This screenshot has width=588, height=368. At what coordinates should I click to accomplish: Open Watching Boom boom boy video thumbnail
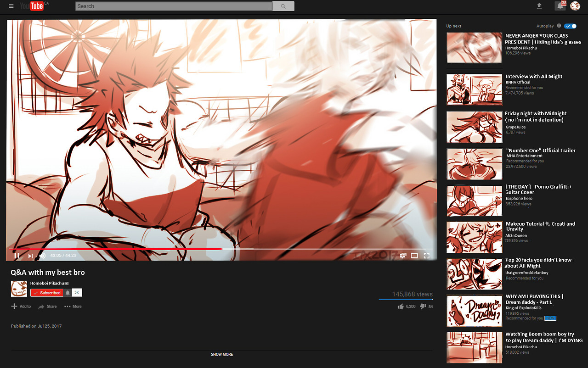tap(475, 347)
